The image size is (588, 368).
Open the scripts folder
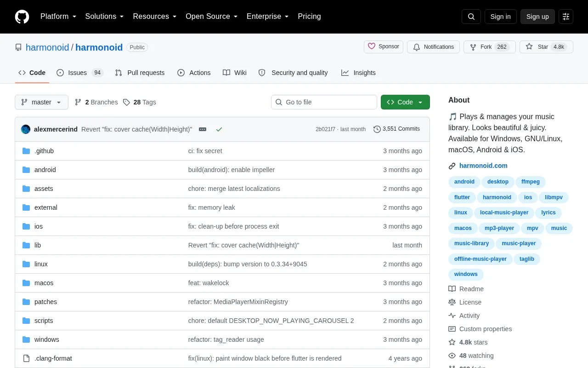(44, 321)
